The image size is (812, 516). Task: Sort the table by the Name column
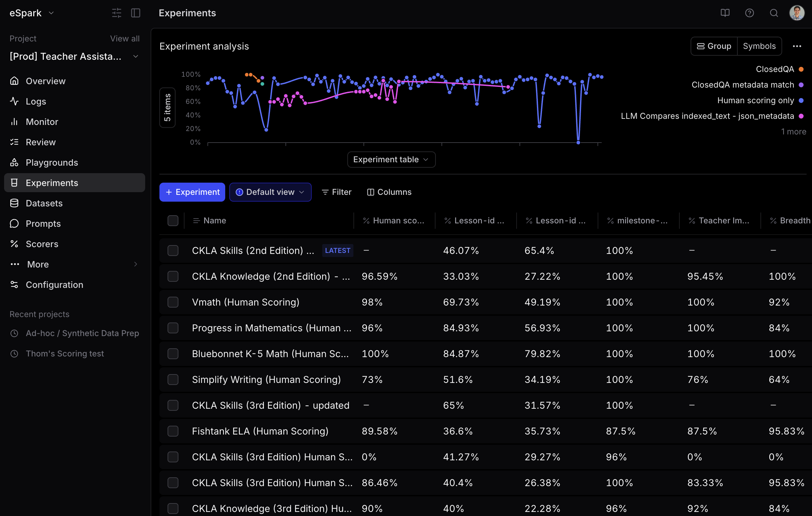pos(214,221)
